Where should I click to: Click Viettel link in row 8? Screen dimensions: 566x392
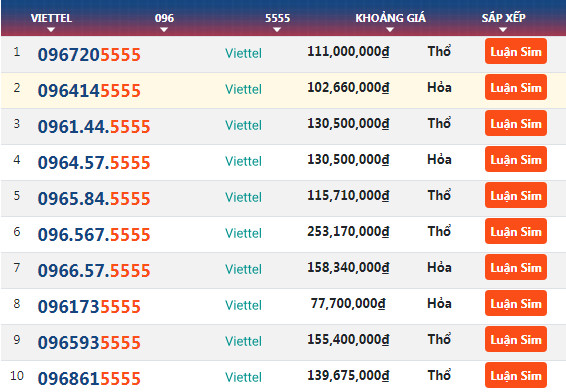click(x=243, y=305)
